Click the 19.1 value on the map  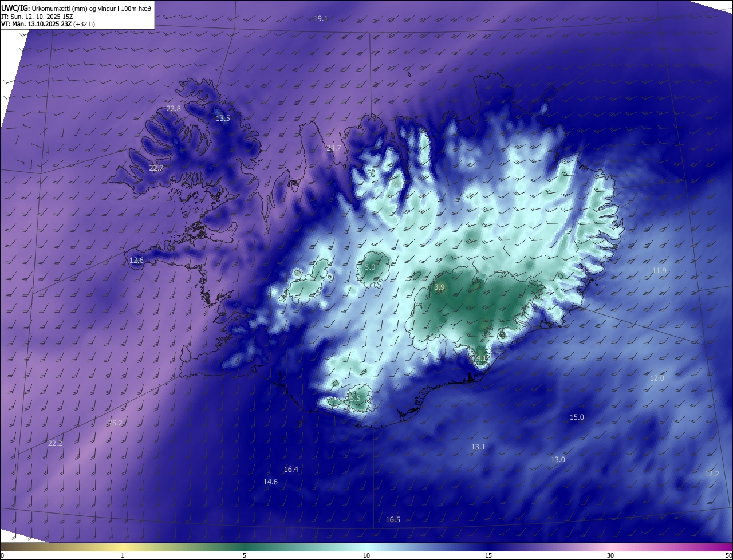tap(321, 19)
